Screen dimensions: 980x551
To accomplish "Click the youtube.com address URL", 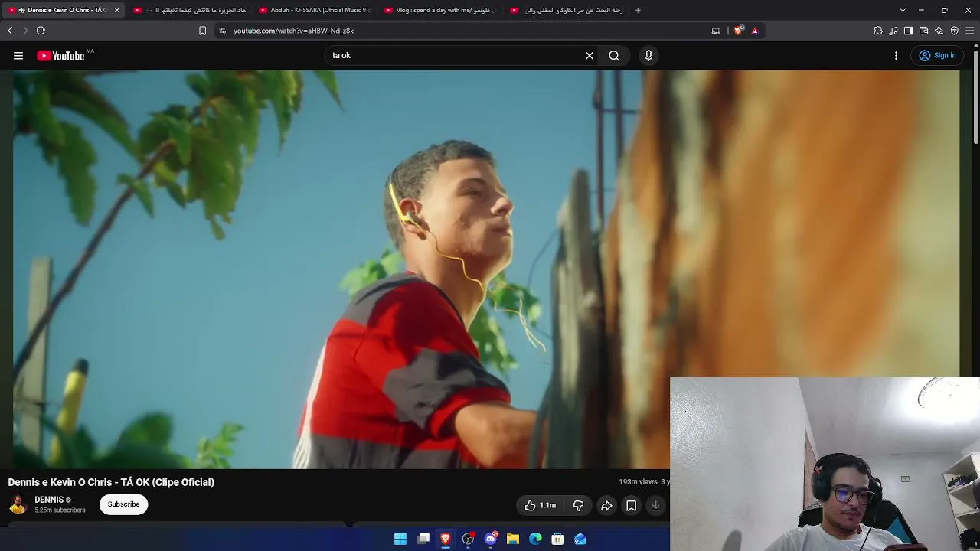I will click(x=293, y=31).
